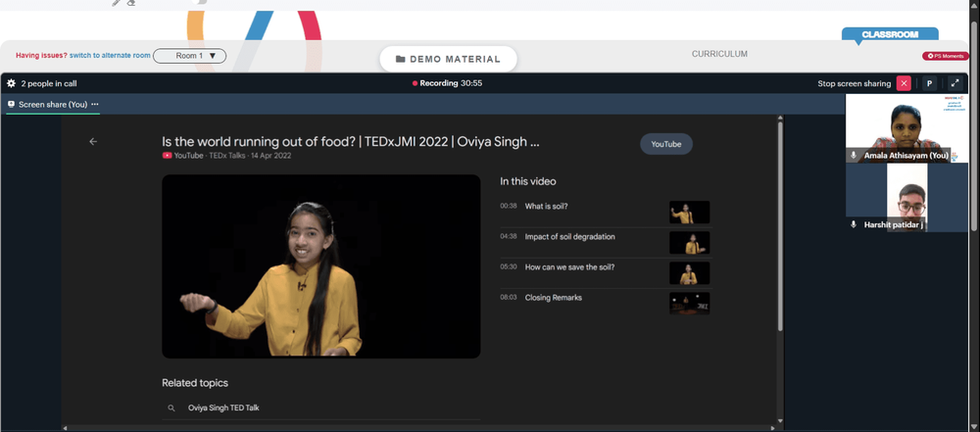Click the vertical scrollbar of shared screen
The image size is (980, 432).
(780, 226)
